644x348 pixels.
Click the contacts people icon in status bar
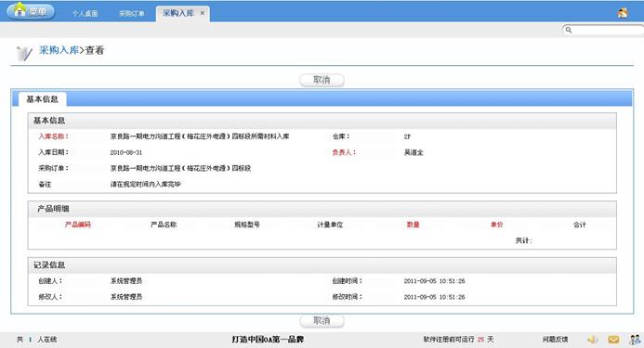tap(635, 340)
